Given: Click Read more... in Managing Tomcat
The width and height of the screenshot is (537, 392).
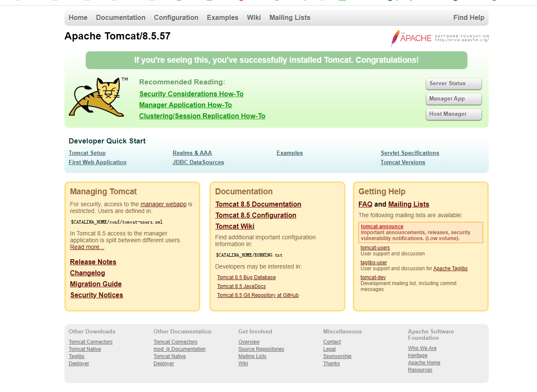Looking at the screenshot, I should click(x=87, y=247).
